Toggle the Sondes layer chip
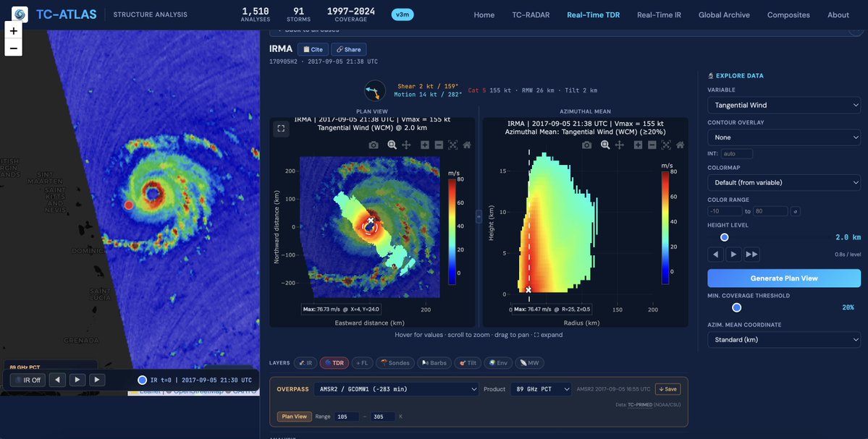 (395, 363)
